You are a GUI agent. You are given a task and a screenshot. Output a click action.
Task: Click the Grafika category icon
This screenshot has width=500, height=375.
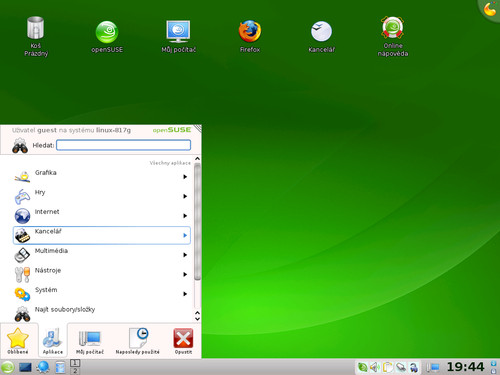(x=22, y=176)
